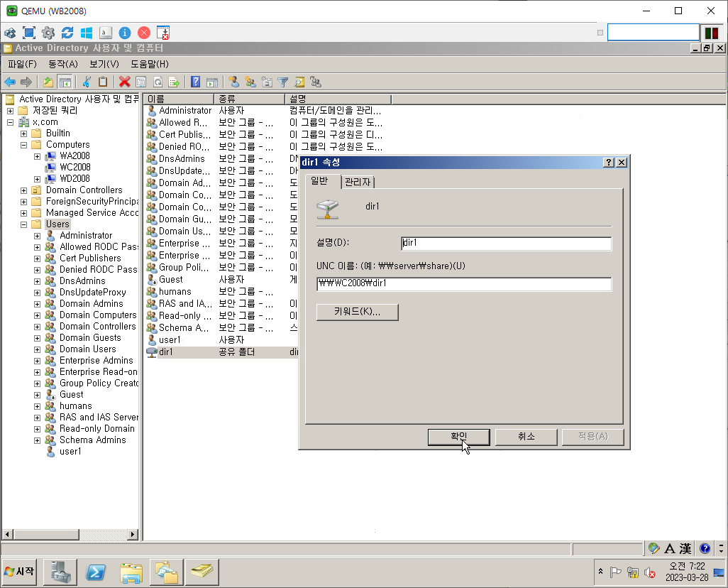Open the blue question mark help icon
Viewport: 728px width, 588px height.
click(x=195, y=82)
